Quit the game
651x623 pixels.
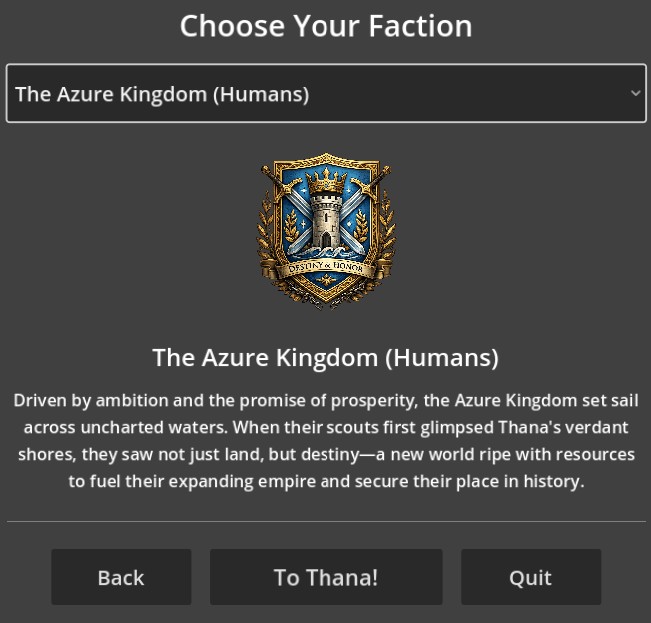[x=530, y=577]
